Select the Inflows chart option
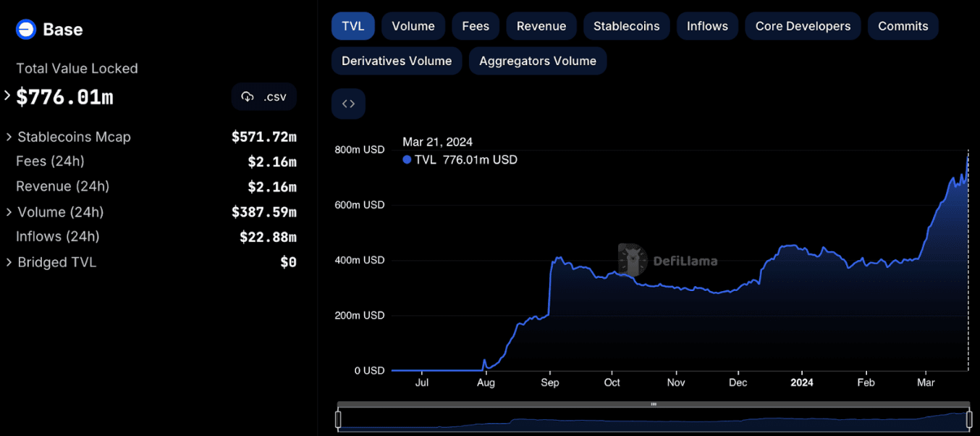The width and height of the screenshot is (980, 436). pyautogui.click(x=707, y=26)
